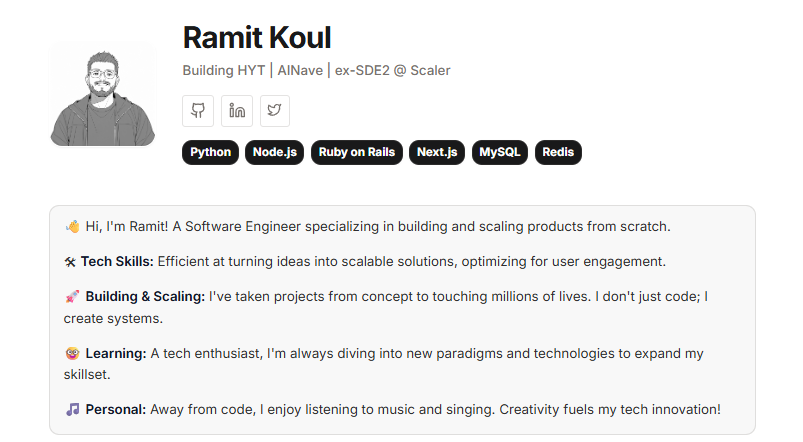Viewport: 803px width, 442px height.
Task: Click the bold Personal label
Action: click(116, 410)
